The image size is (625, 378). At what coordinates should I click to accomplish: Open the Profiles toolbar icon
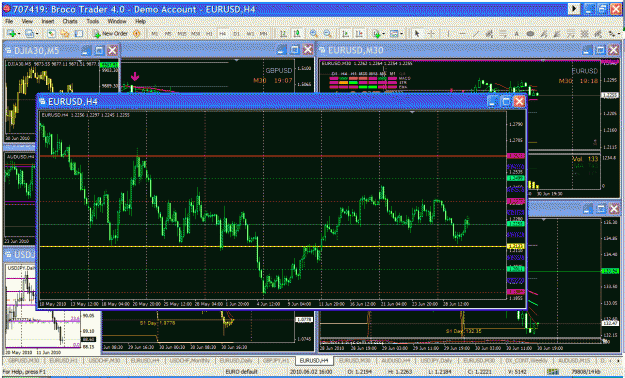[29, 34]
